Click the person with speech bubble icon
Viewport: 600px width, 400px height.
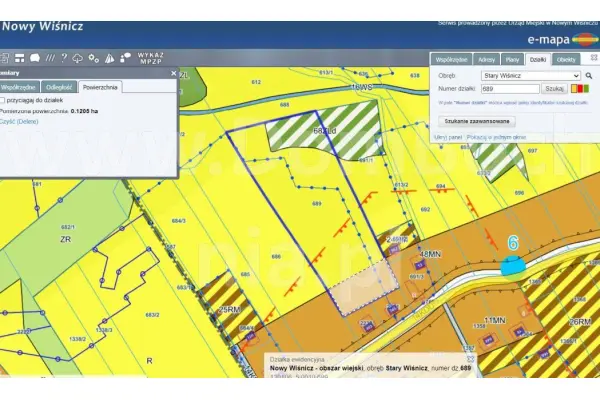coord(125,58)
